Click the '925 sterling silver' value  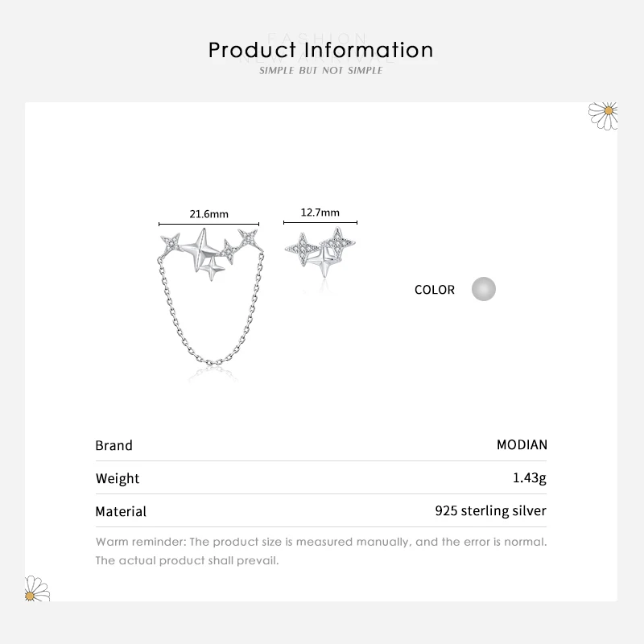point(490,510)
